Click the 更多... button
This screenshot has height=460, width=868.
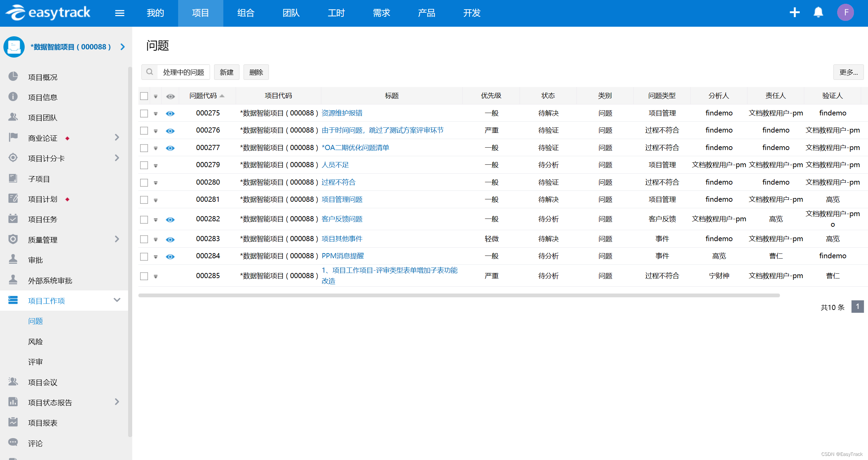[848, 72]
